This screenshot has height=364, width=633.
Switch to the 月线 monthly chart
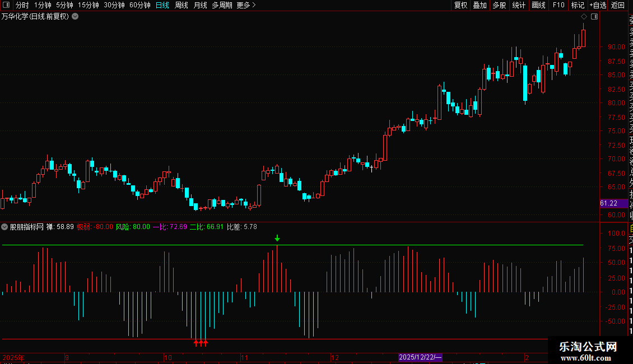(200, 5)
